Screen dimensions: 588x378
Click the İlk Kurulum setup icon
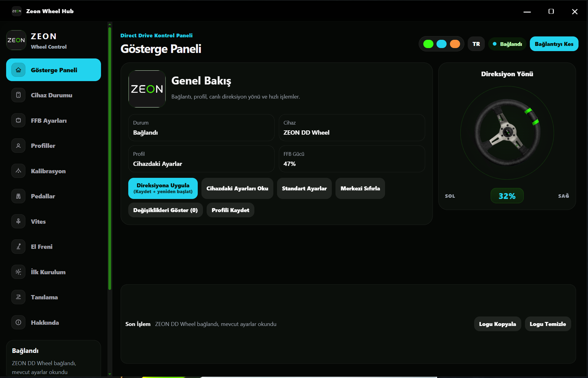[18, 272]
